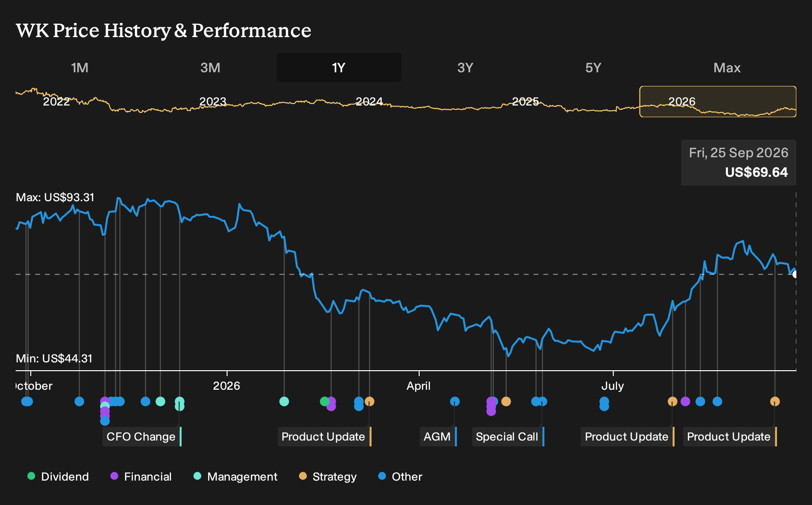This screenshot has height=505, width=812.
Task: Click the orange Strategy dot above Product Update near 2026
Action: [369, 401]
